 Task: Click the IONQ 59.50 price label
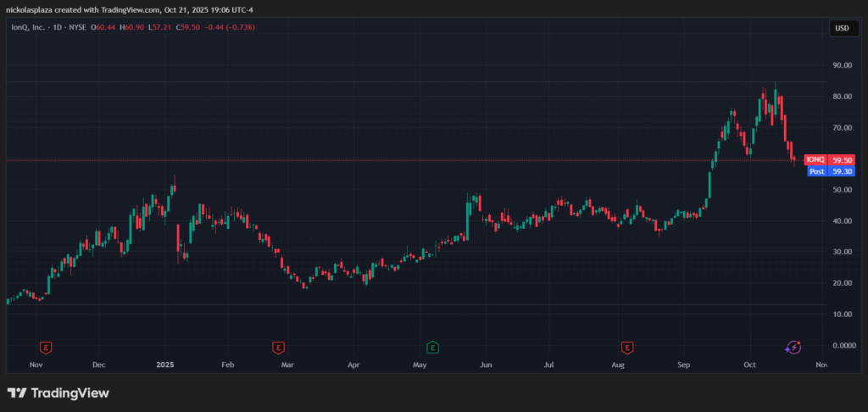click(829, 159)
